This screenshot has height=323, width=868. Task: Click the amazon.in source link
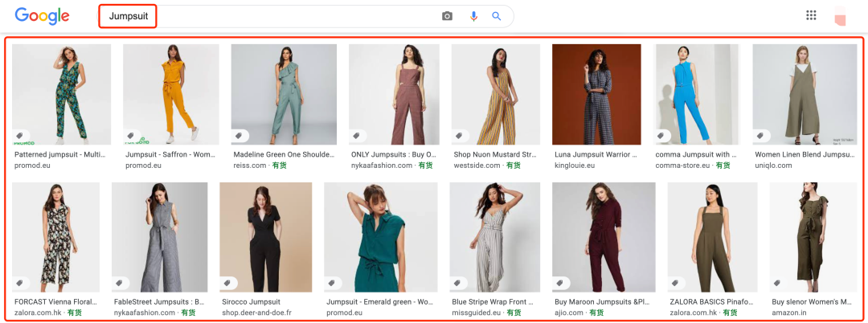click(x=791, y=313)
